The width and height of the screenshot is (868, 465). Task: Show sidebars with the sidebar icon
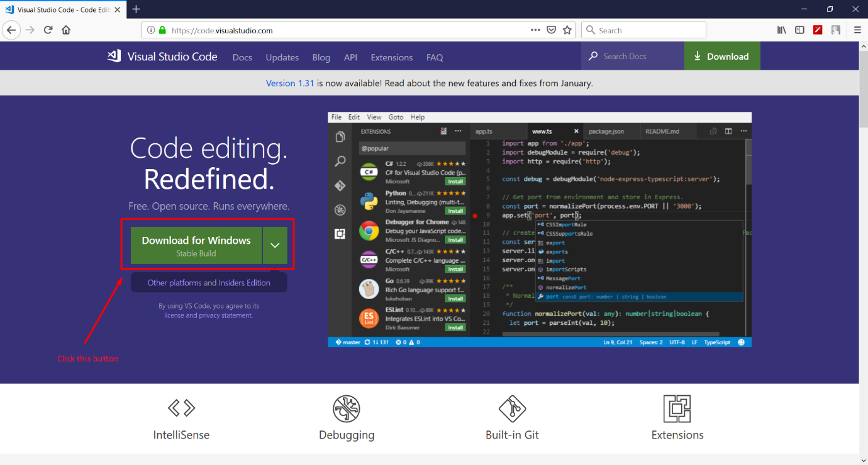(x=799, y=30)
